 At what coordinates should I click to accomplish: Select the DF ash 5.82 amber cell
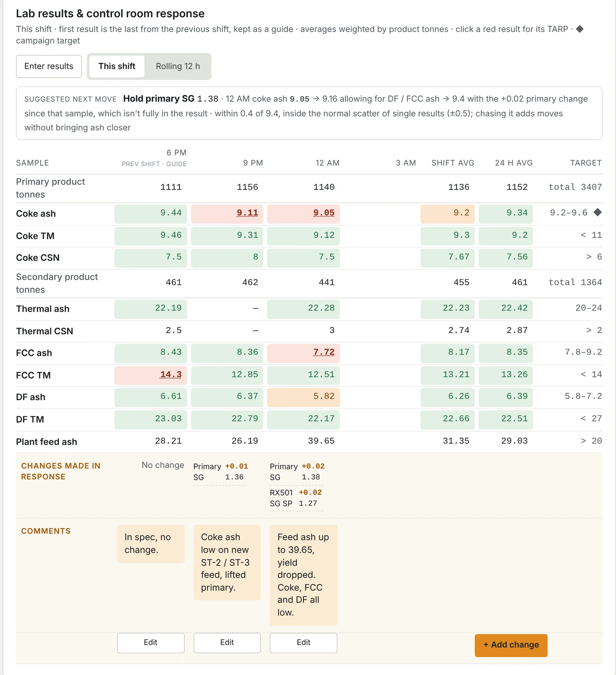[x=303, y=397]
